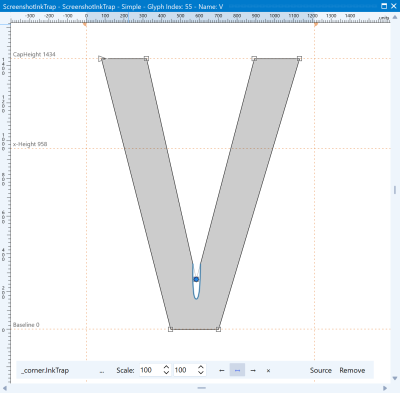This screenshot has height=393, width=400.
Task: Decrease the second Scale value
Action: 201,373
